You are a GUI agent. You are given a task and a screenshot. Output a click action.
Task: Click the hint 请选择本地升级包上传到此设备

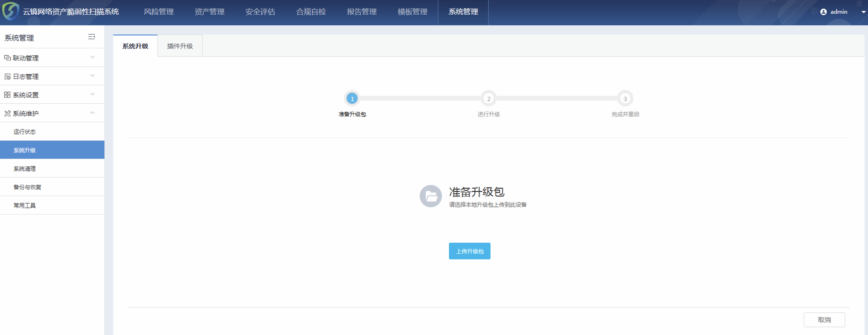click(x=488, y=205)
